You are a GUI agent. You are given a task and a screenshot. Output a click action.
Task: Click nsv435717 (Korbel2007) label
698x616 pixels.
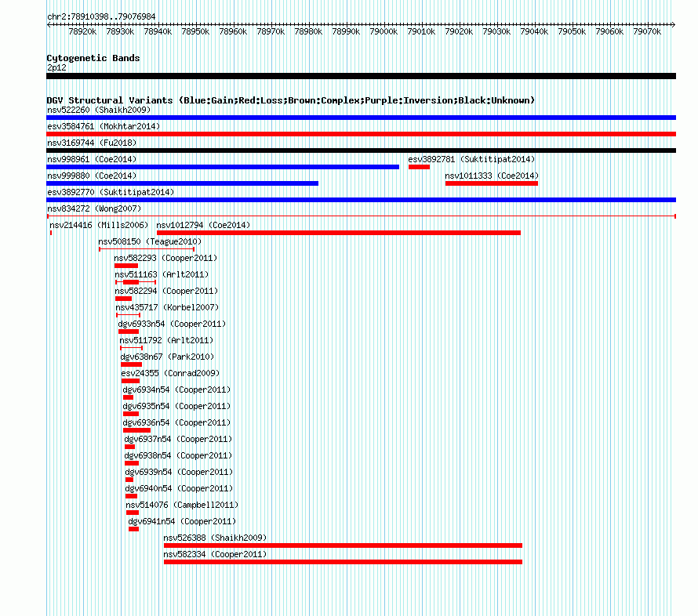(x=167, y=307)
